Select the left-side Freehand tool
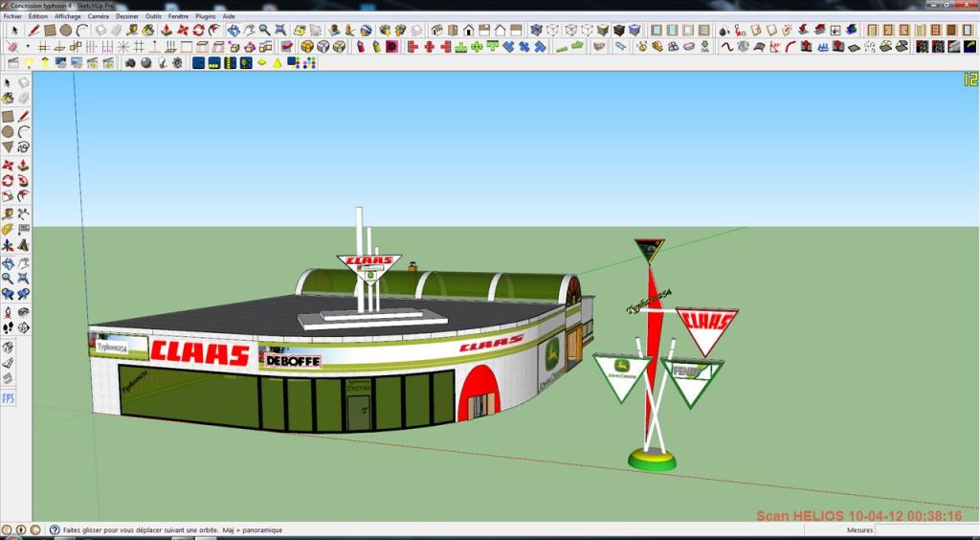Image resolution: width=980 pixels, height=540 pixels. click(23, 146)
